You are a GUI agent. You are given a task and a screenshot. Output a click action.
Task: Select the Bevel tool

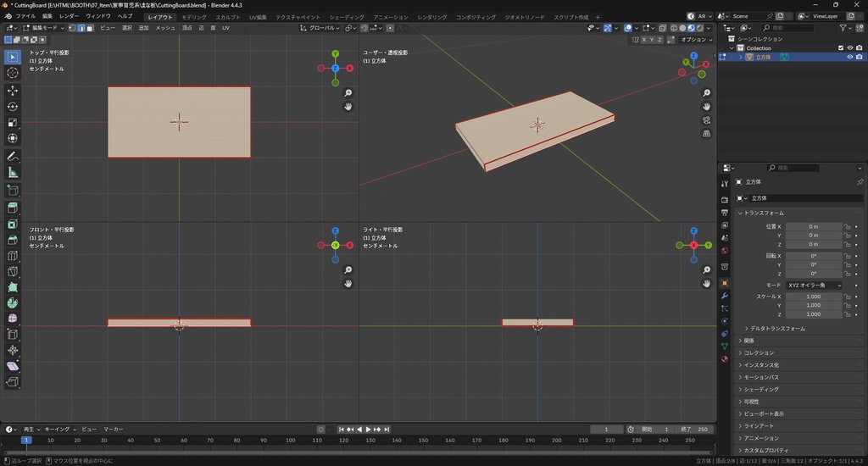click(12, 240)
